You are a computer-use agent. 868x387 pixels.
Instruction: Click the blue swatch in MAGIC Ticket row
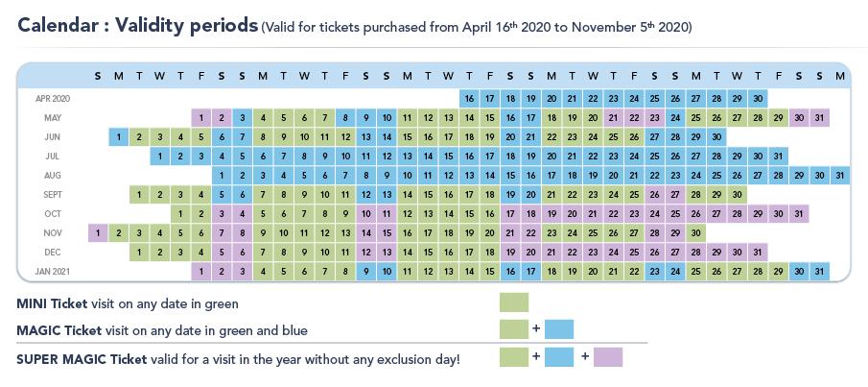coord(558,329)
